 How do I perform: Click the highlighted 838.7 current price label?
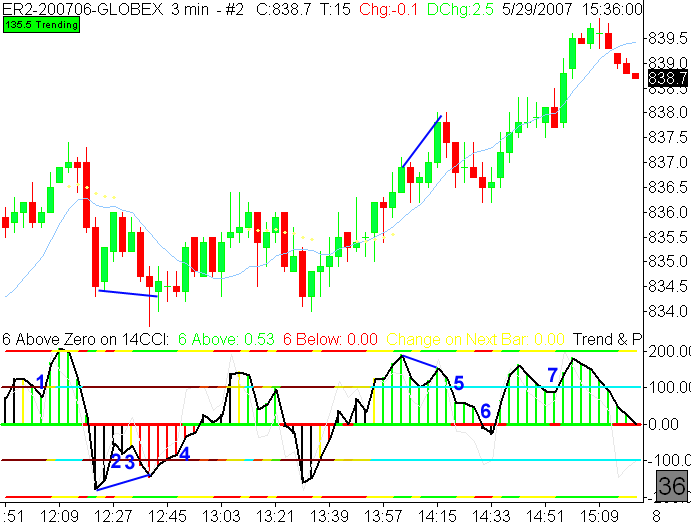pos(668,78)
